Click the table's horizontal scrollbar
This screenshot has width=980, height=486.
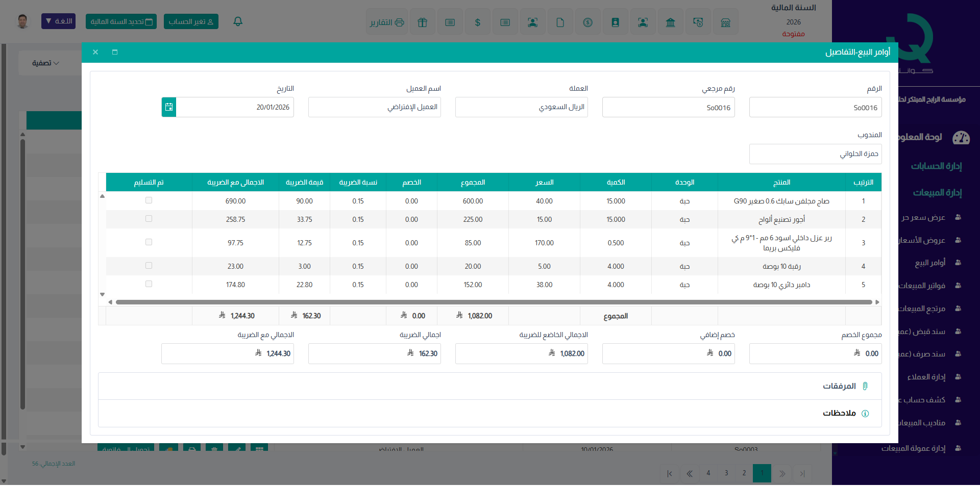click(x=493, y=302)
